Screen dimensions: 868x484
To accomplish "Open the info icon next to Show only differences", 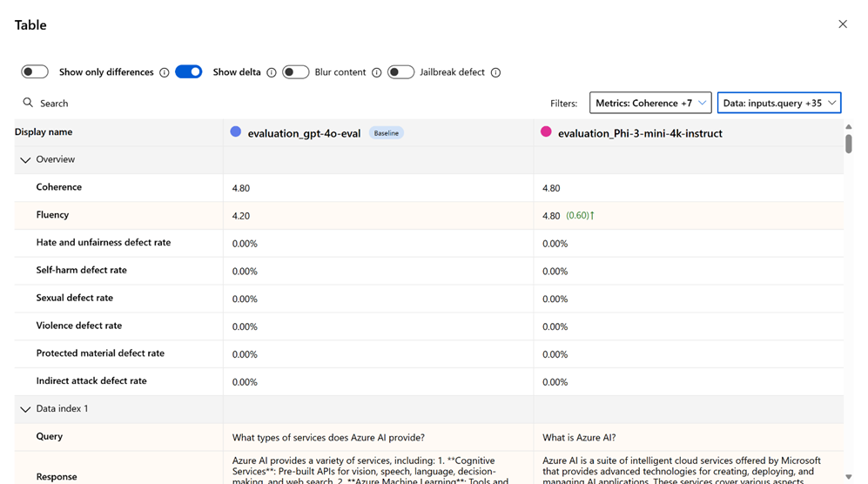I will point(165,72).
